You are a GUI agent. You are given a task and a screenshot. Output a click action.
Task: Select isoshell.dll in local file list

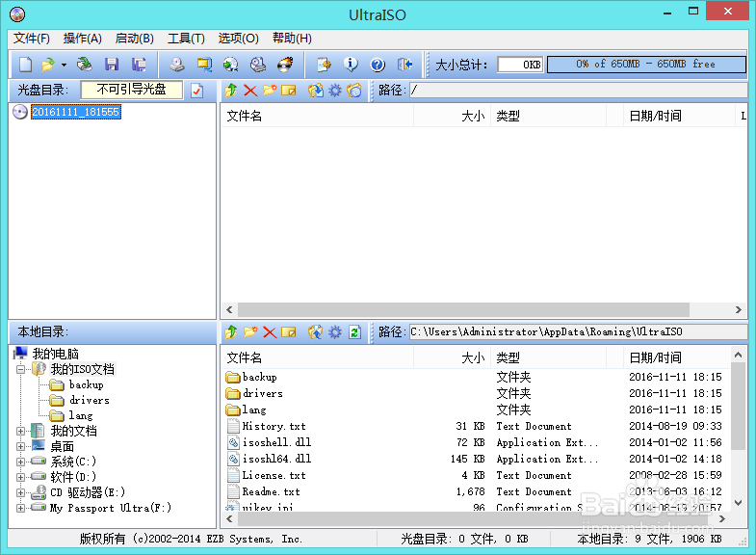click(x=276, y=442)
